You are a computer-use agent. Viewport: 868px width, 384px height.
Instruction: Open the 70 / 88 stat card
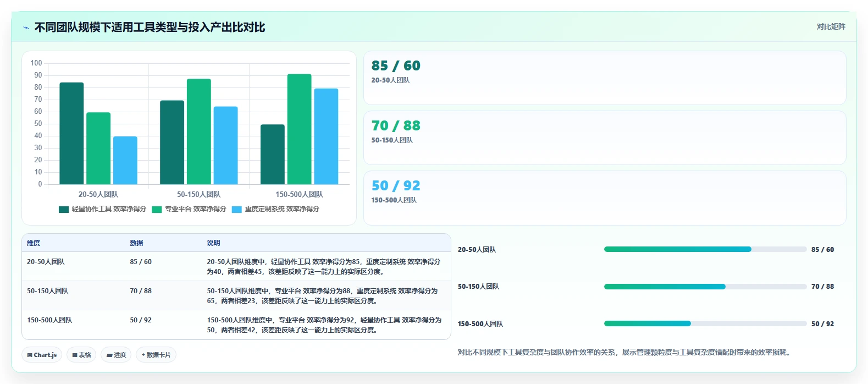click(605, 138)
